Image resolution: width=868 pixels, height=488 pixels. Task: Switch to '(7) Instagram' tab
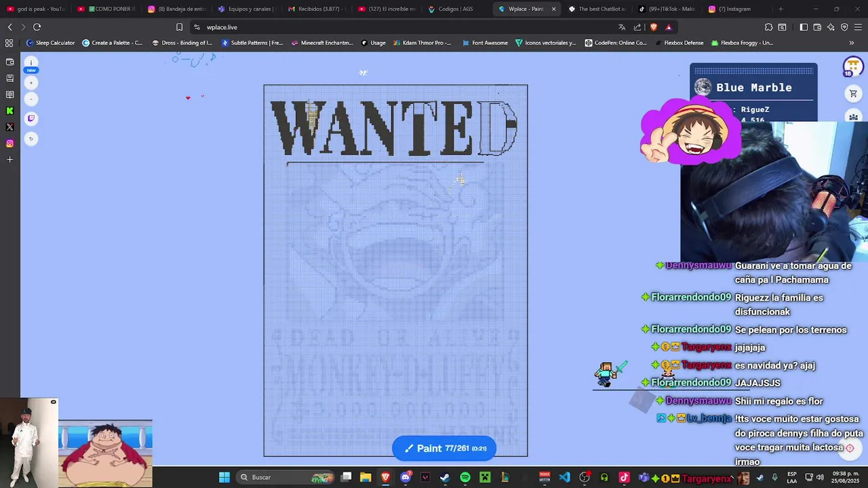[738, 9]
